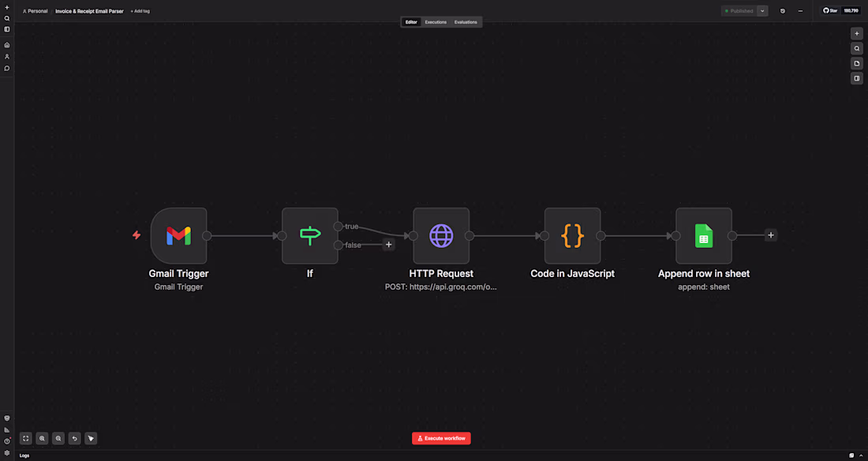The image size is (868, 461).
Task: Toggle the left sidebar panel icon
Action: (x=6, y=29)
